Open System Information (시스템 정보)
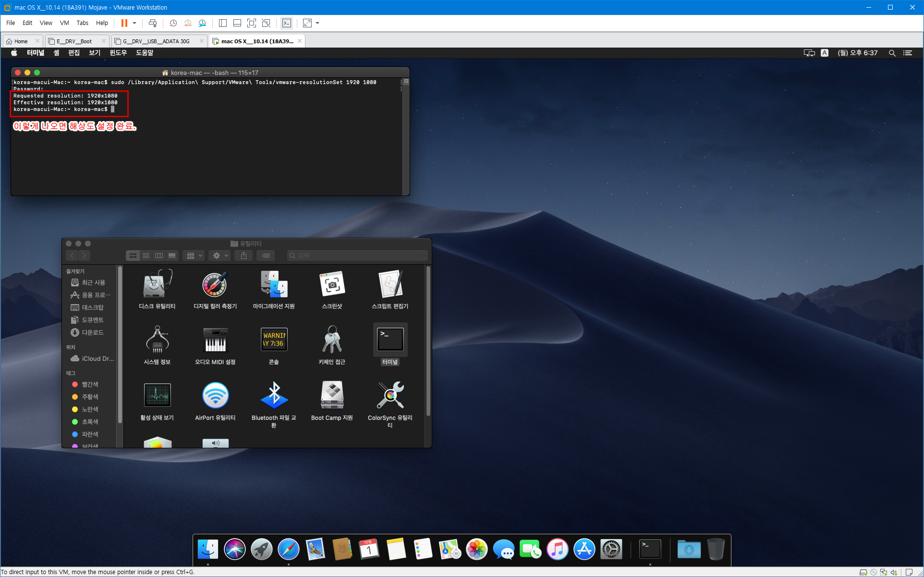924x577 pixels. [x=158, y=340]
